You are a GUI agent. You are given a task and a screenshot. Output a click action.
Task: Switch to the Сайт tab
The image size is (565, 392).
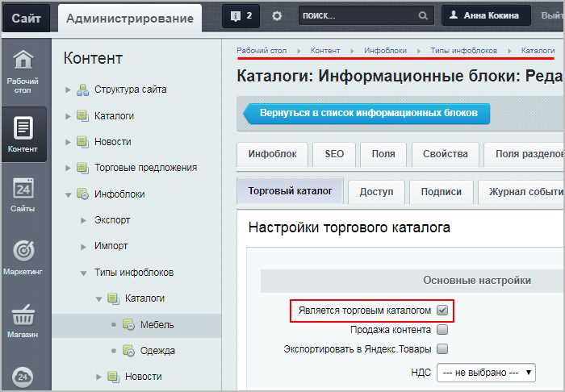pos(26,18)
